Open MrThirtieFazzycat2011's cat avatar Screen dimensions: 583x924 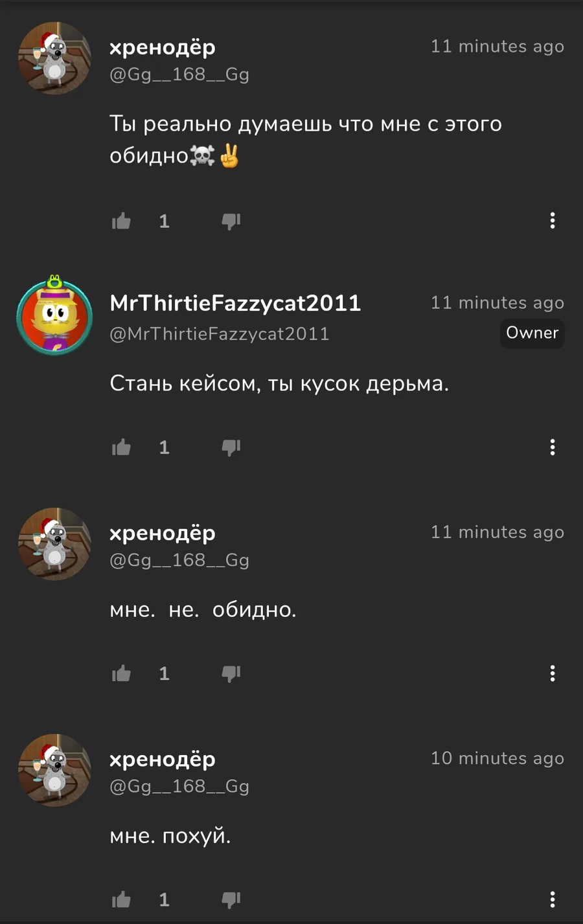click(x=54, y=315)
